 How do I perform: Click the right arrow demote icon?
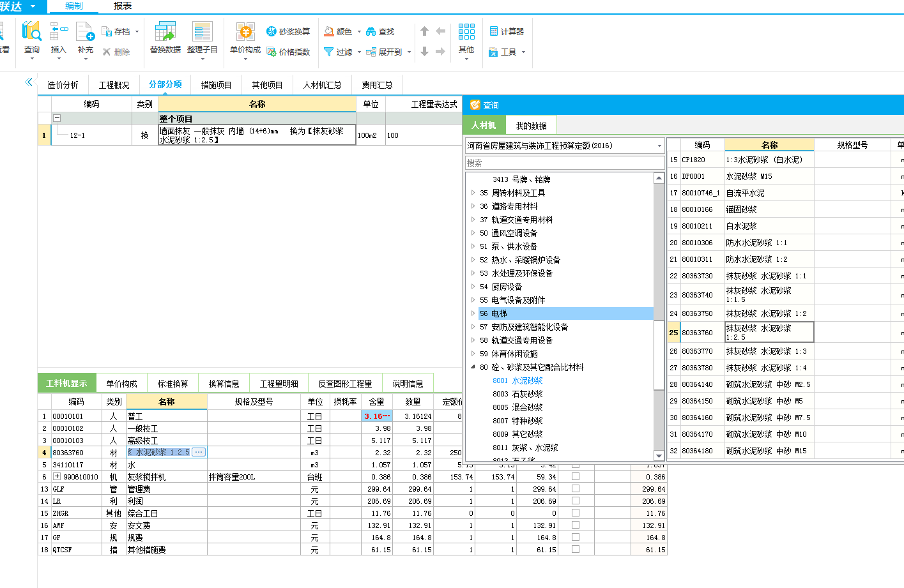pos(440,51)
